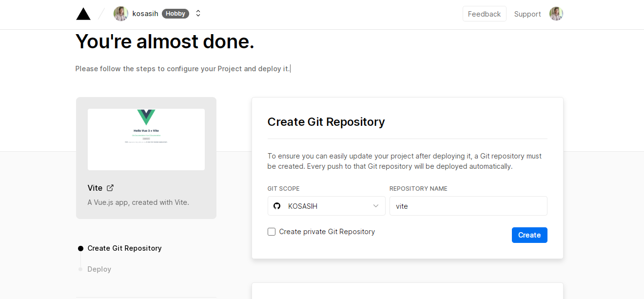The height and width of the screenshot is (299, 644).
Task: Open the Support link
Action: [527, 14]
